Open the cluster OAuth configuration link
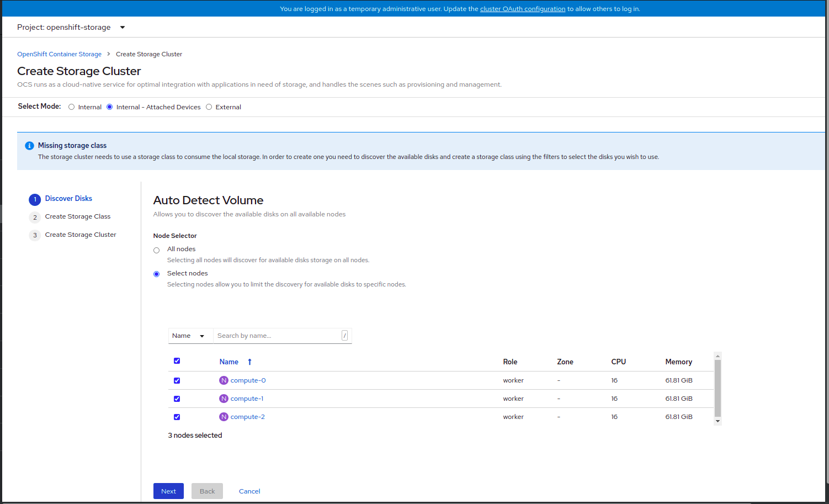This screenshot has height=504, width=829. point(523,9)
